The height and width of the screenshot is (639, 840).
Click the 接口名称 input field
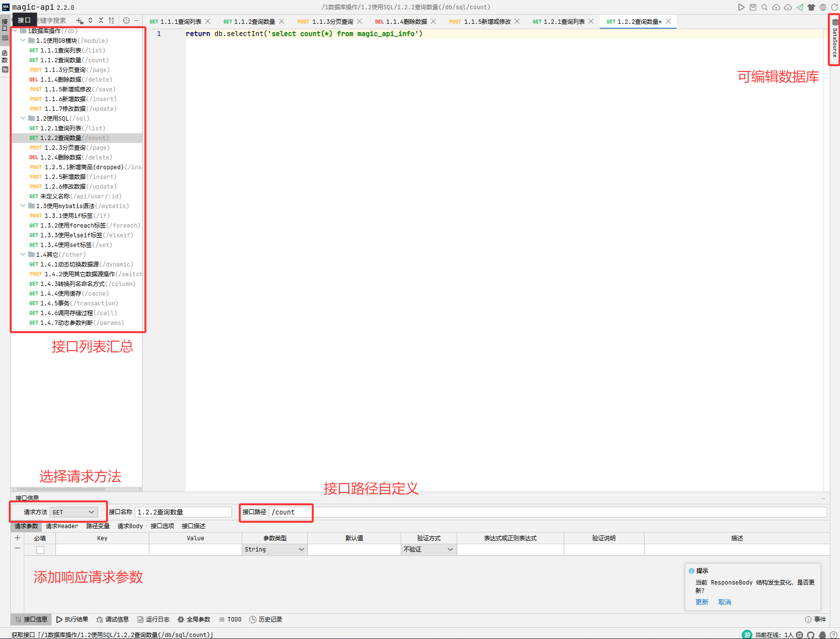183,512
